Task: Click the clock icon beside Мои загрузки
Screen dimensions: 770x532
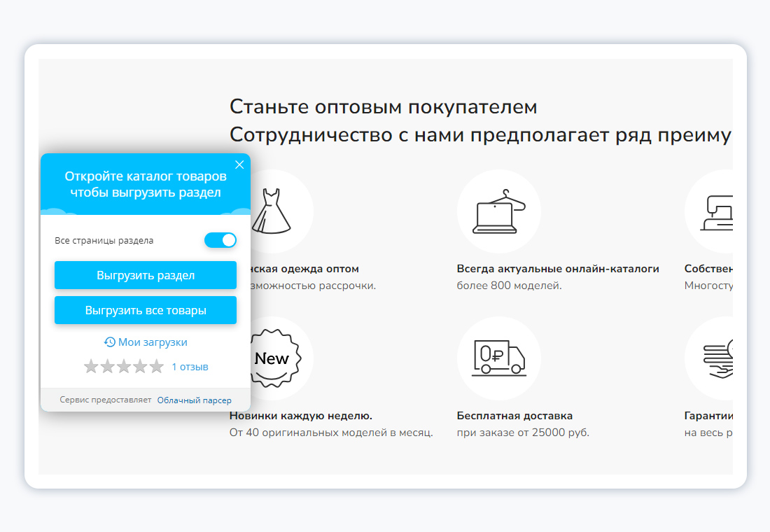Action: click(109, 342)
